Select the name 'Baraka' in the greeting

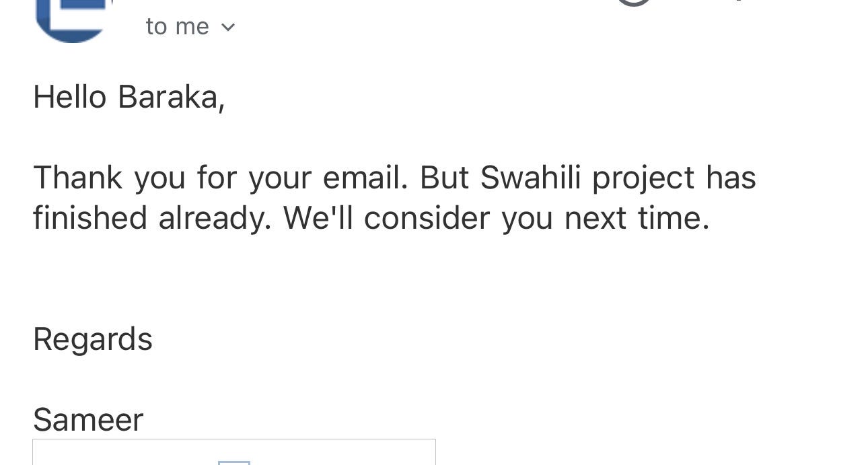coord(171,97)
